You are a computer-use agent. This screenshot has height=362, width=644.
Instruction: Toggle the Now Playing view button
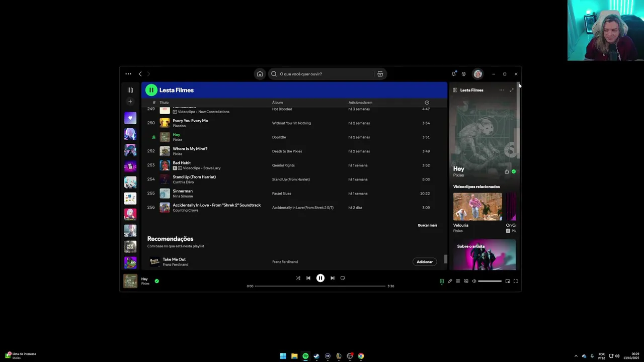(442, 281)
